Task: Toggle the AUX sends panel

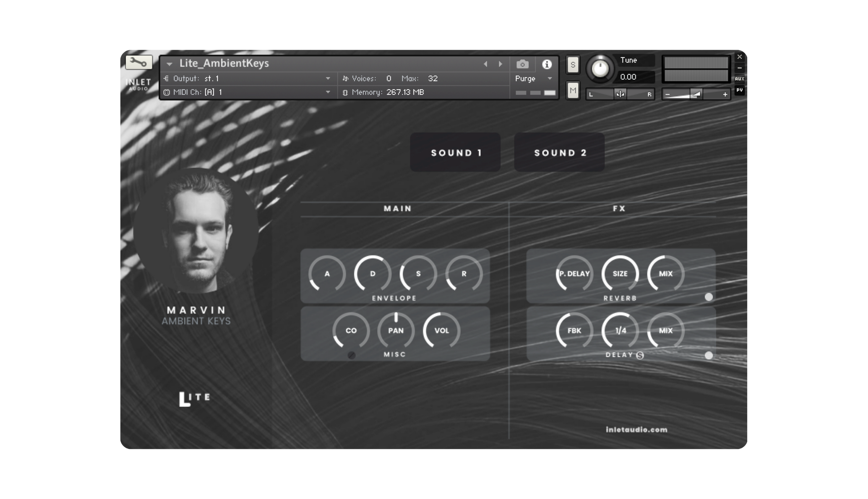Action: (x=740, y=79)
